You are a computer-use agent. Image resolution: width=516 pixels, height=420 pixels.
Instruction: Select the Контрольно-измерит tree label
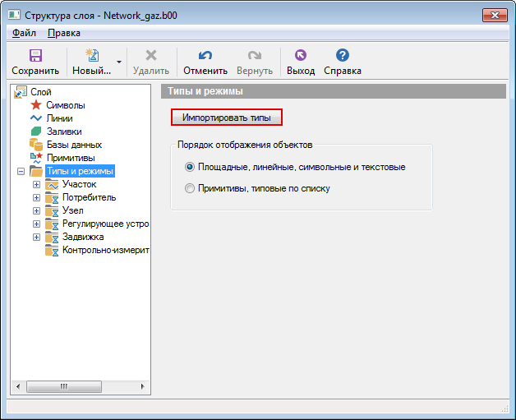click(106, 250)
